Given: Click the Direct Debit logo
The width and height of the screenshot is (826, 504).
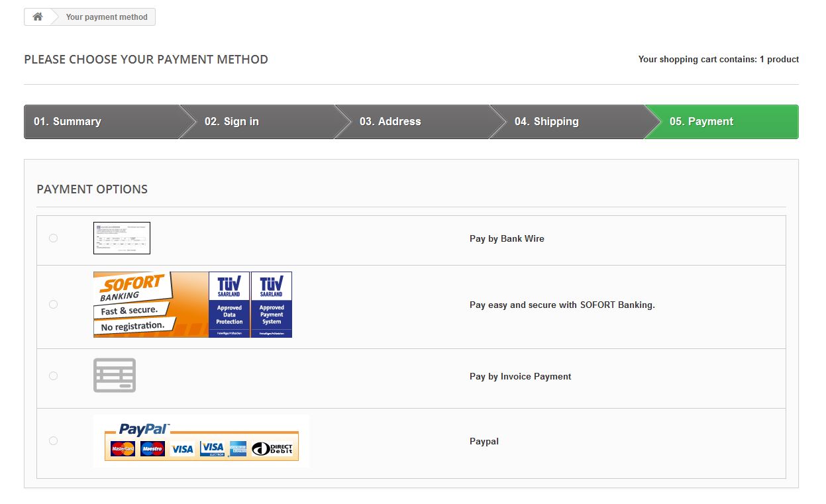Looking at the screenshot, I should coord(272,449).
